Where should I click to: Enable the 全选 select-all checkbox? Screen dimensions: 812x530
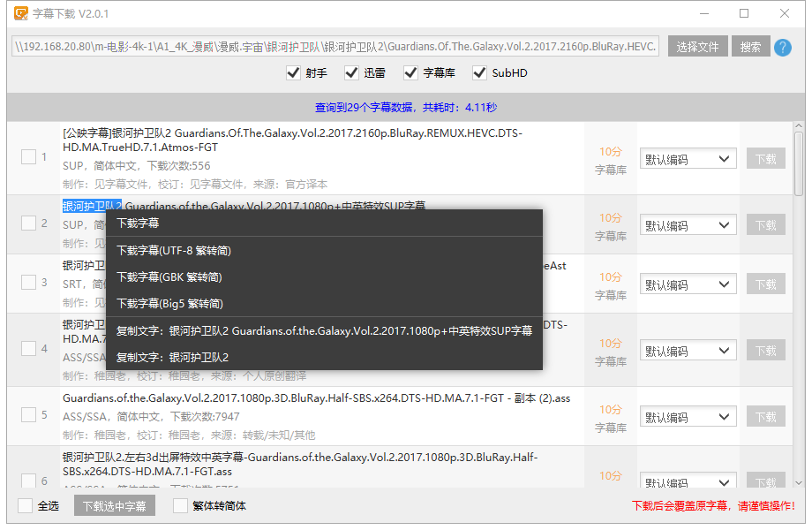pyautogui.click(x=25, y=505)
